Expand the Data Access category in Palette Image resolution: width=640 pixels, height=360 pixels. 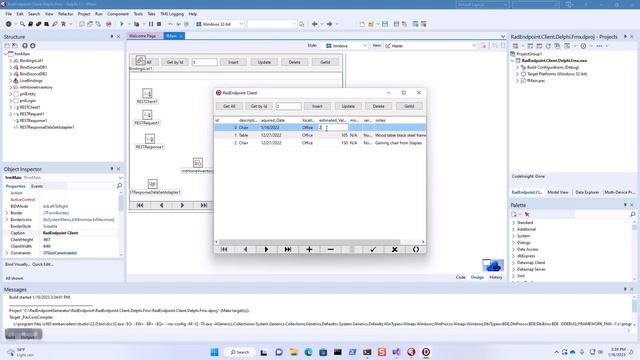[513, 249]
